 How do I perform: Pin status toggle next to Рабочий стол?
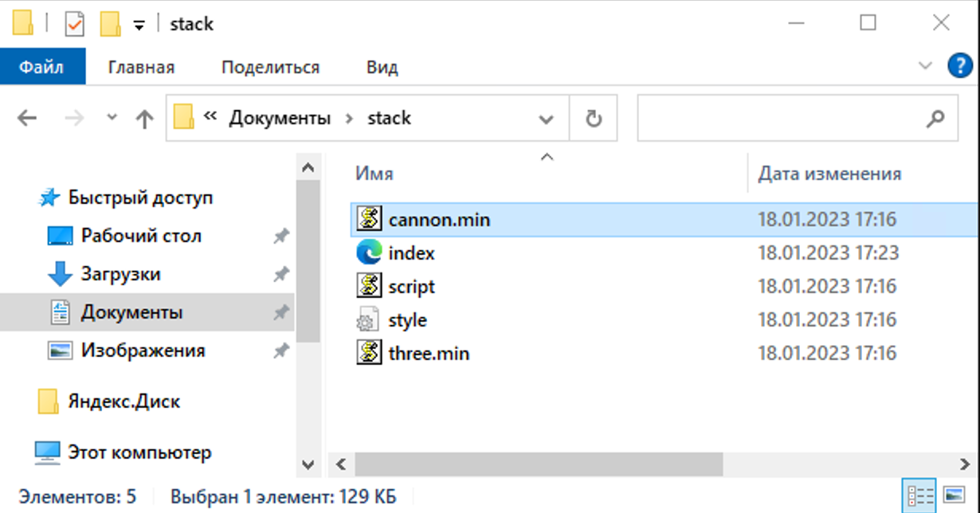pos(281,236)
